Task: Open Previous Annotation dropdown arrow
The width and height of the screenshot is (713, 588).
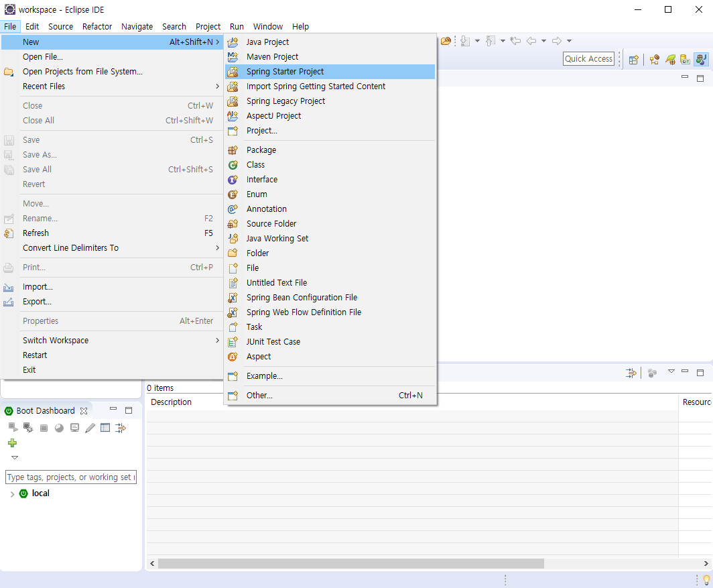Action: pyautogui.click(x=503, y=41)
